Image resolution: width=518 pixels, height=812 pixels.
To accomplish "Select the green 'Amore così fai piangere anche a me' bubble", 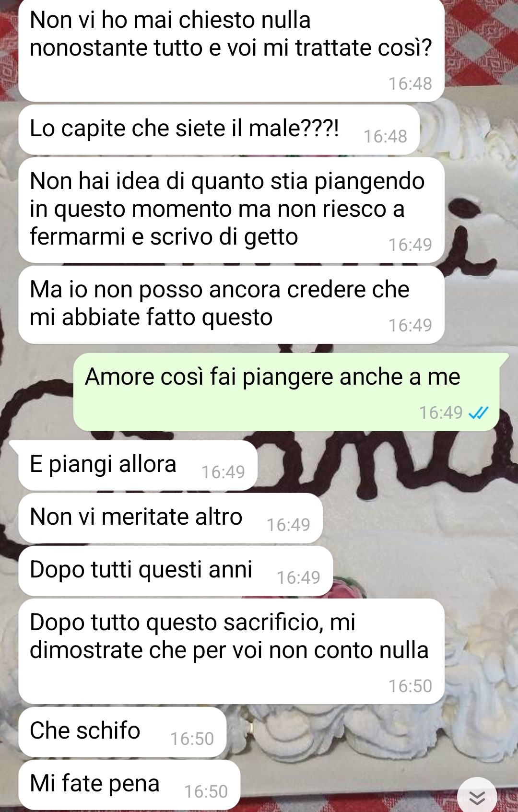I will click(286, 392).
